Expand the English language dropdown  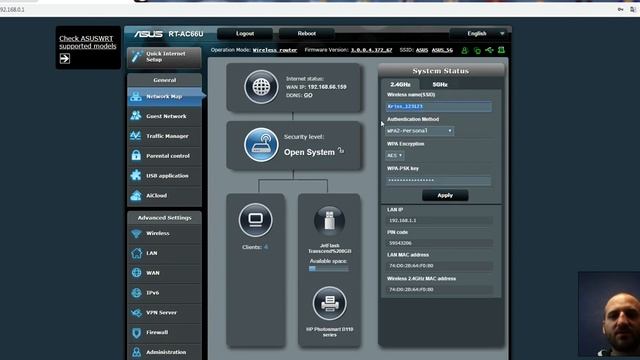pyautogui.click(x=480, y=33)
